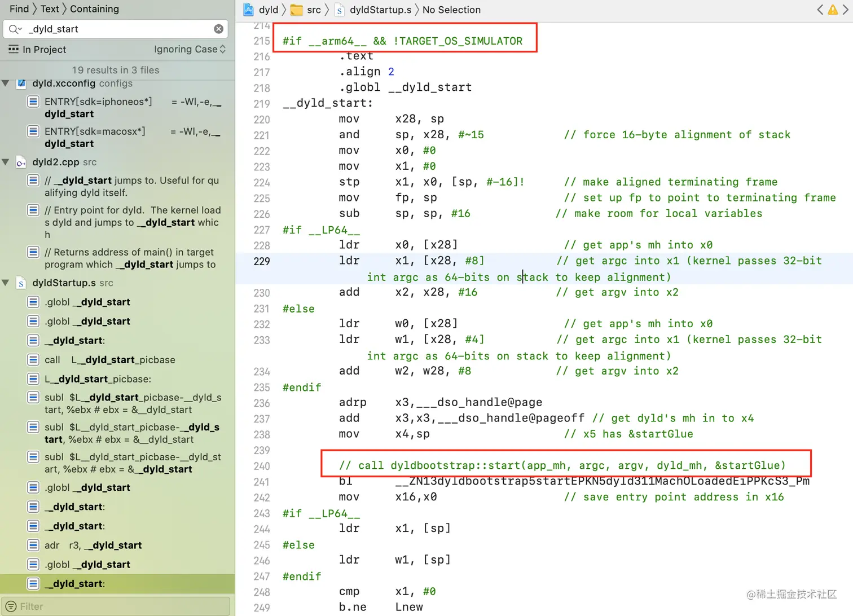Click the 'adrp x3,___dso_handle@page' line
The width and height of the screenshot is (853, 616).
coord(440,402)
